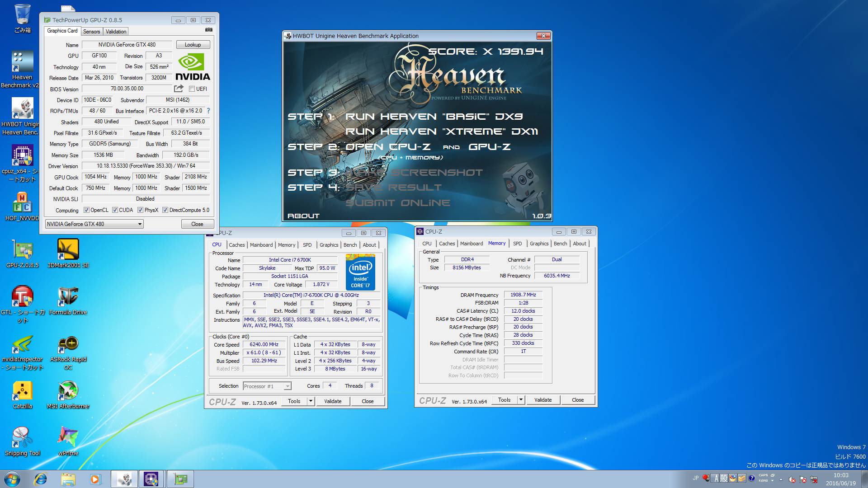The height and width of the screenshot is (488, 868).
Task: Open Bench tab in left CPU-Z window
Action: tap(350, 245)
